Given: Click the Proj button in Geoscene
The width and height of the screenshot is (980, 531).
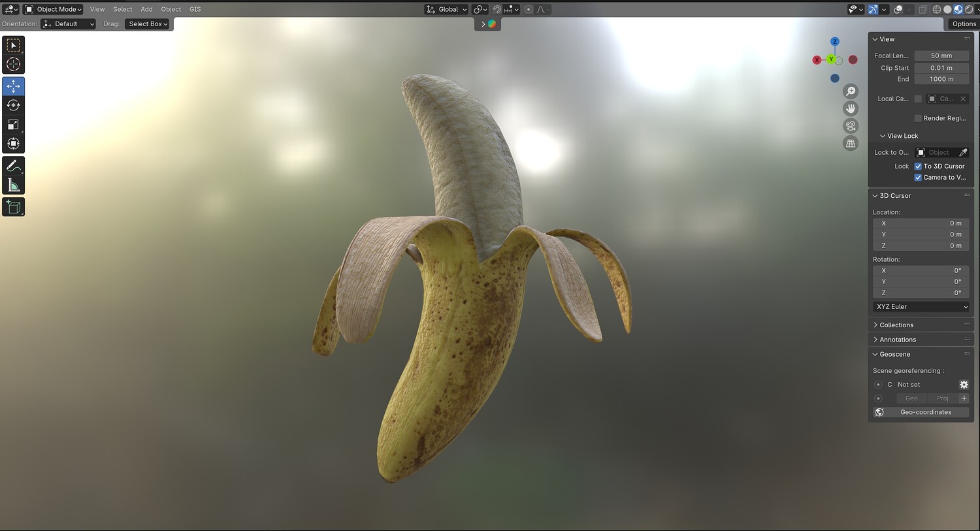Looking at the screenshot, I should point(943,398).
